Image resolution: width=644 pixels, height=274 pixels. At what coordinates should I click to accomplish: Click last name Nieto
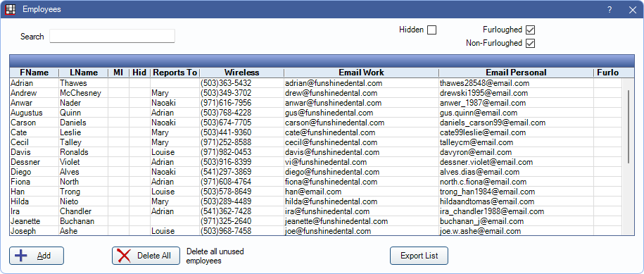(x=69, y=201)
